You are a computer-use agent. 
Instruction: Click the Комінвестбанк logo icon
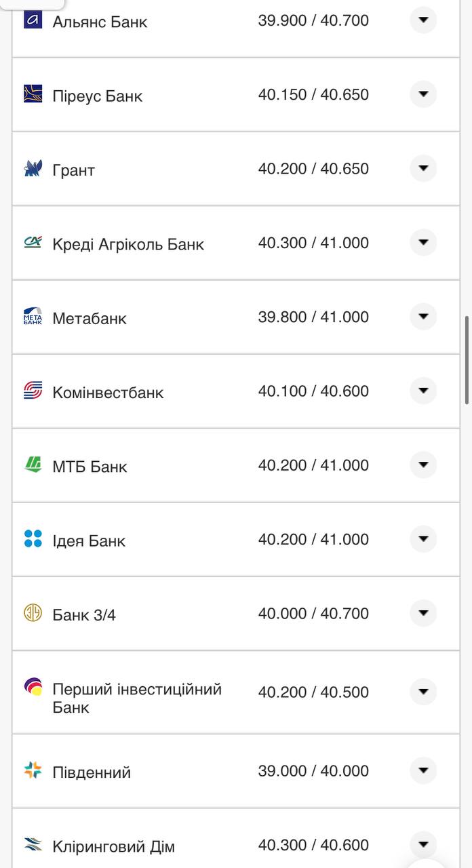(x=33, y=391)
